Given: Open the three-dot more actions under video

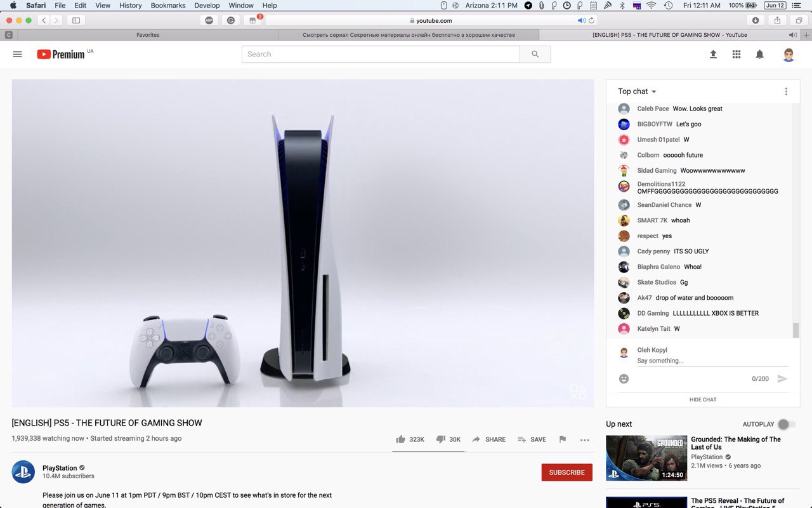Looking at the screenshot, I should 585,439.
